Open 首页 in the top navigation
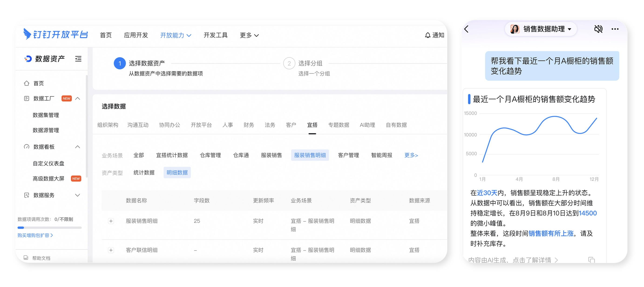Viewport: 644px width, 287px height. point(106,35)
